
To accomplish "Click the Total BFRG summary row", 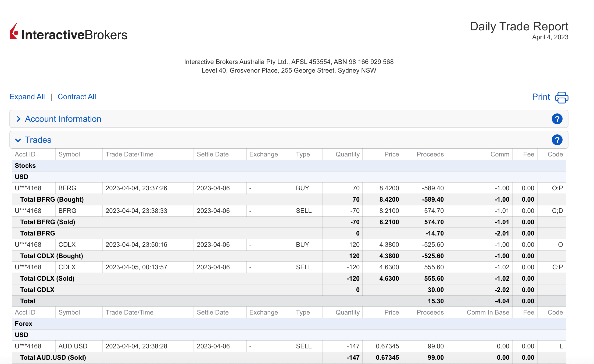I will 37,233.
